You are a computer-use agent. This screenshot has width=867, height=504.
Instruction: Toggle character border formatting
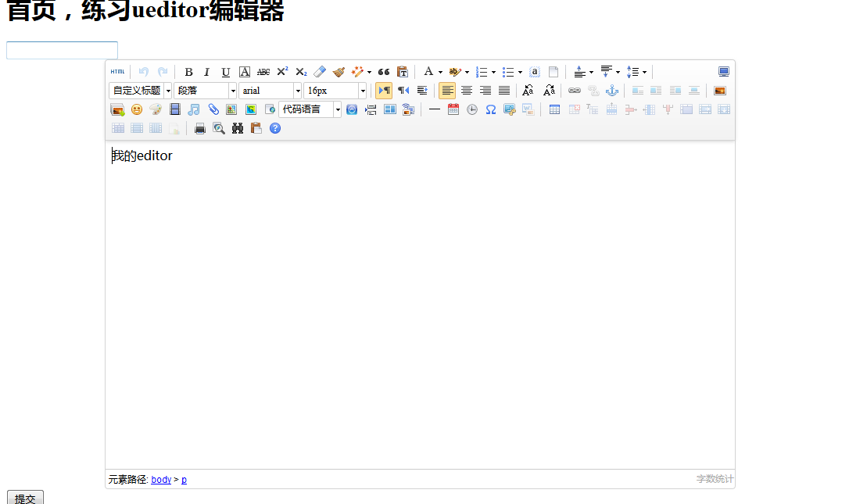tap(245, 72)
